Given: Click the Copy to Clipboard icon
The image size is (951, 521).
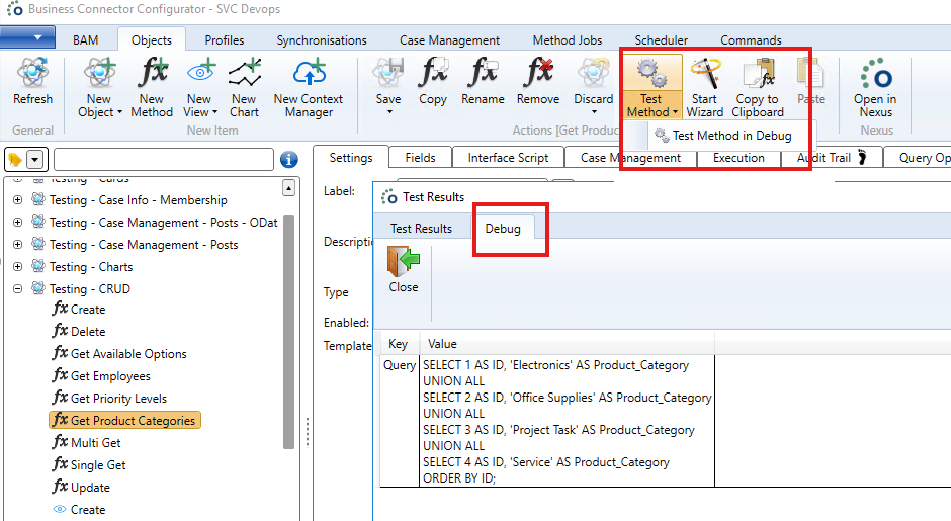Looking at the screenshot, I should point(758,72).
